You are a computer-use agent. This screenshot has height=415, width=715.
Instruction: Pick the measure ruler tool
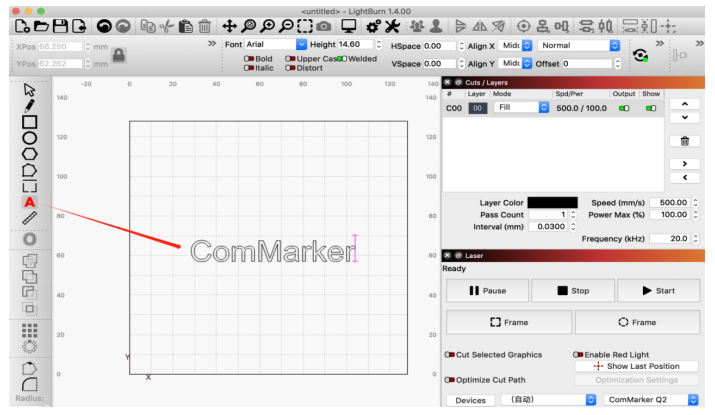pos(29,217)
